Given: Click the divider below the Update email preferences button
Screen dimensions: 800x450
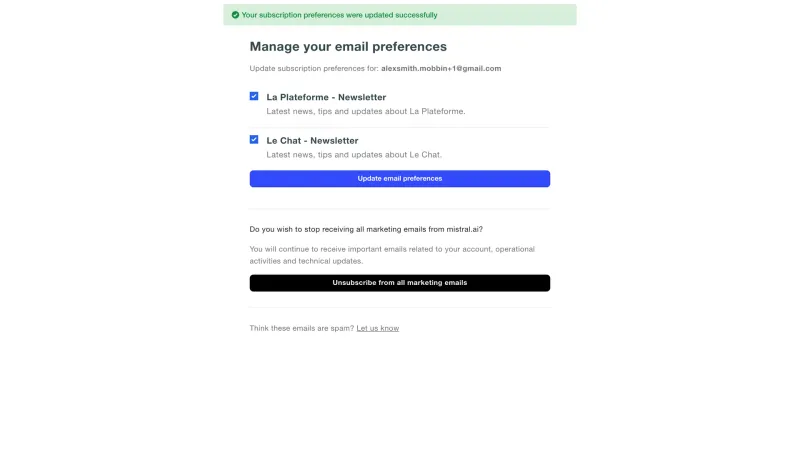Looking at the screenshot, I should click(399, 208).
